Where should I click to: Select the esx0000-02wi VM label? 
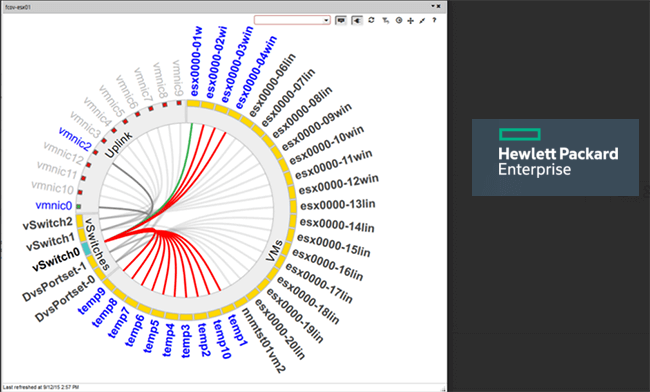pyautogui.click(x=216, y=62)
